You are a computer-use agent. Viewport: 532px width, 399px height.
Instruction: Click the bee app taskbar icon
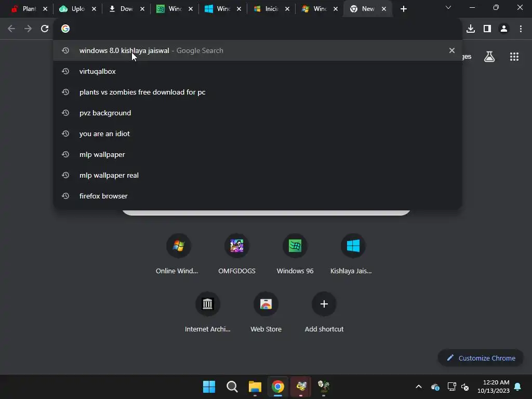click(301, 387)
